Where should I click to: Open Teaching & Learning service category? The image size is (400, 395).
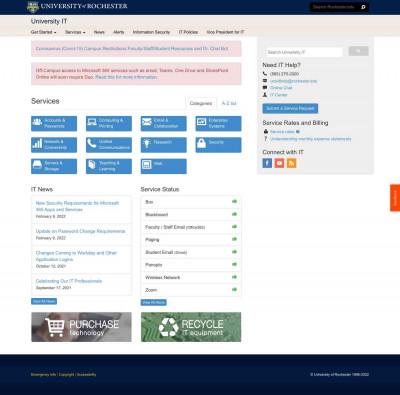109,166
